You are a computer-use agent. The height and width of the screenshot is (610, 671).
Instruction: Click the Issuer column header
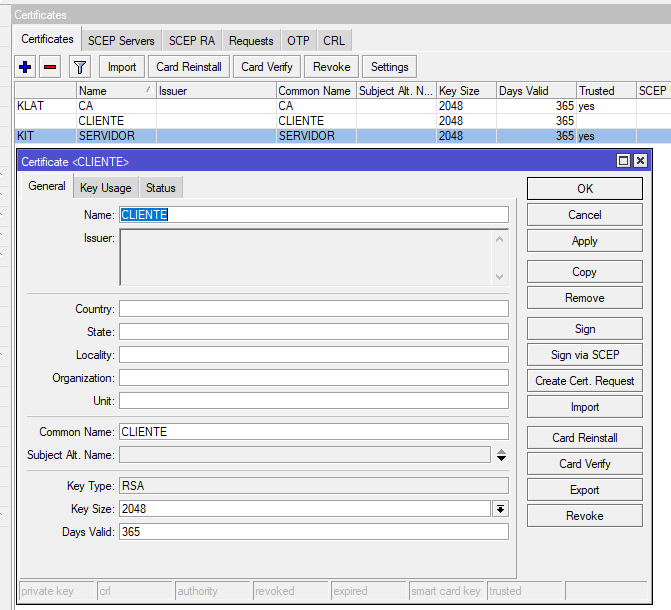click(216, 91)
